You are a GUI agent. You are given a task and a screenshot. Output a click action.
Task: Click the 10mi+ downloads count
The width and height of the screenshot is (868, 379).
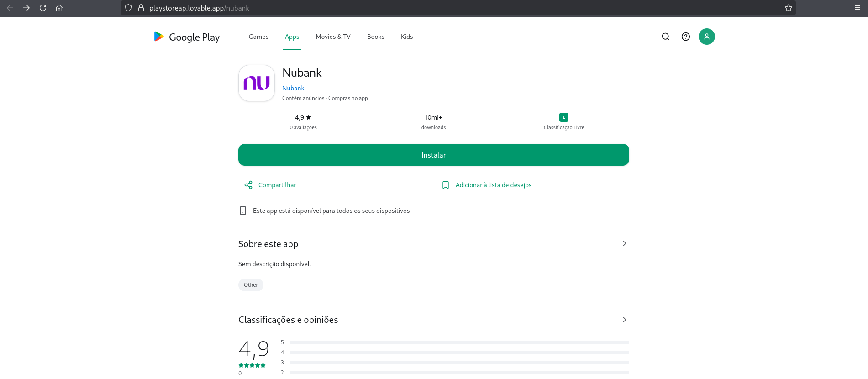coord(433,117)
